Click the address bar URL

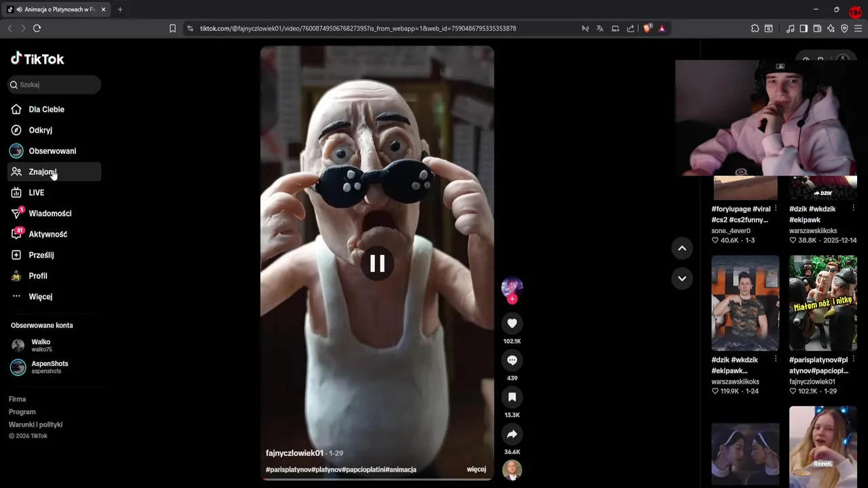coord(358,28)
